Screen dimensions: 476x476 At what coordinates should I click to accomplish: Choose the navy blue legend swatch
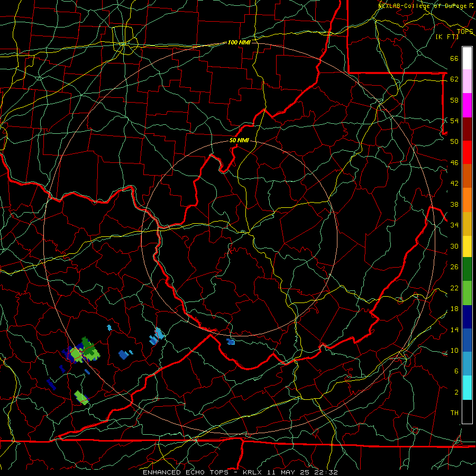[x=467, y=317]
